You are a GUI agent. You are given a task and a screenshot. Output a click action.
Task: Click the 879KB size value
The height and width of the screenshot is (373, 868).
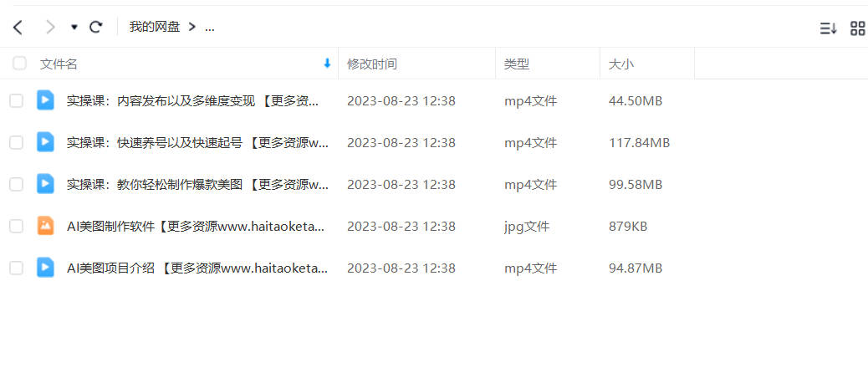[x=628, y=227]
